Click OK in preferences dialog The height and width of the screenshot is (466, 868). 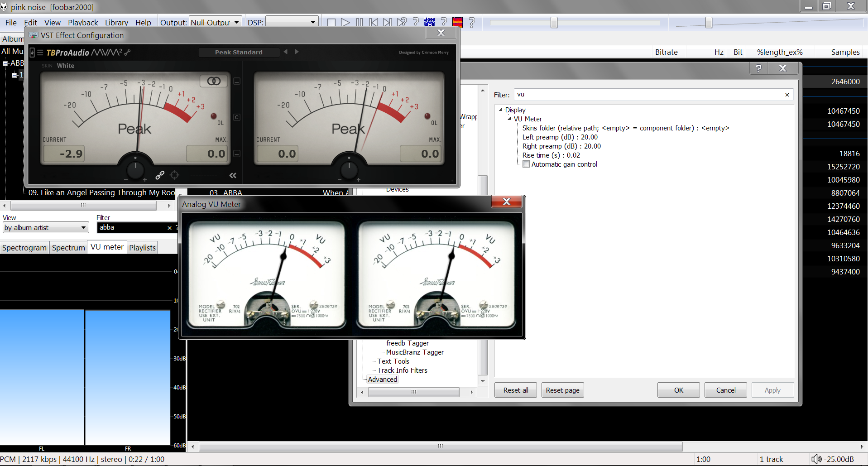(678, 390)
